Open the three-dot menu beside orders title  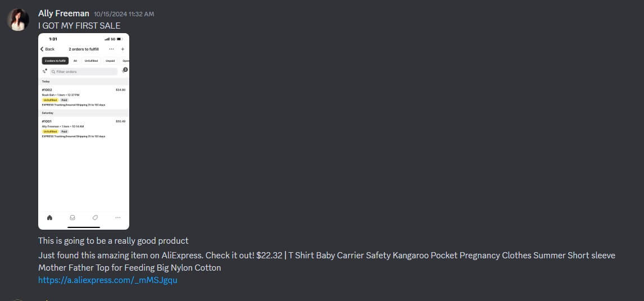pyautogui.click(x=111, y=49)
